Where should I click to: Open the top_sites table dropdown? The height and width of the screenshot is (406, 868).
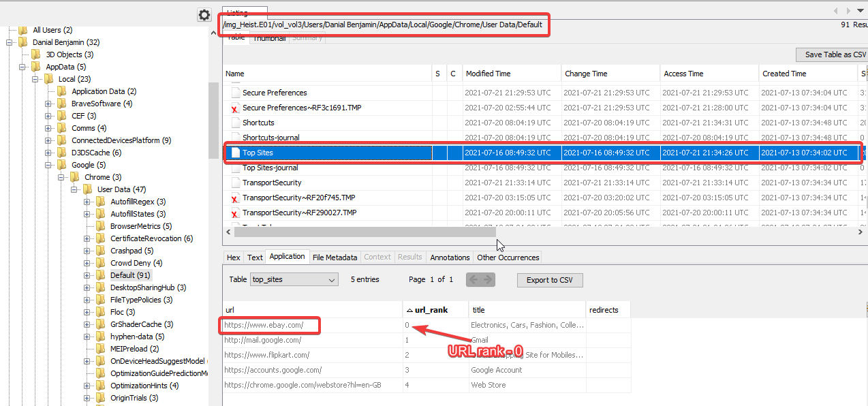(x=294, y=280)
